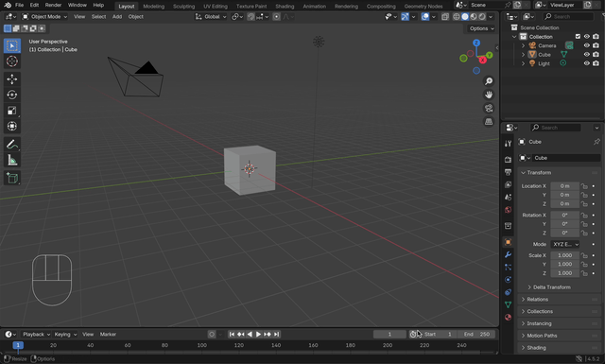Open the Scene properties tab
This screenshot has width=605, height=364.
point(508,198)
